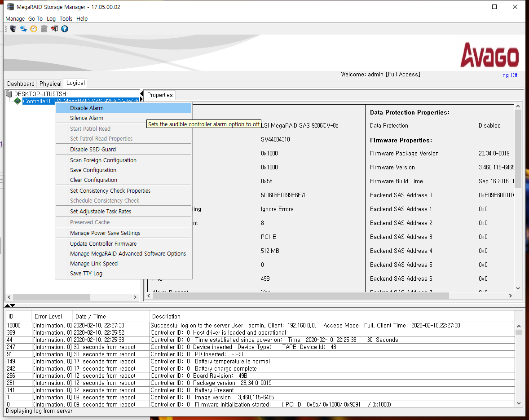Click the log panel collapse up arrow
The height and width of the screenshot is (420, 529).
coord(8,305)
